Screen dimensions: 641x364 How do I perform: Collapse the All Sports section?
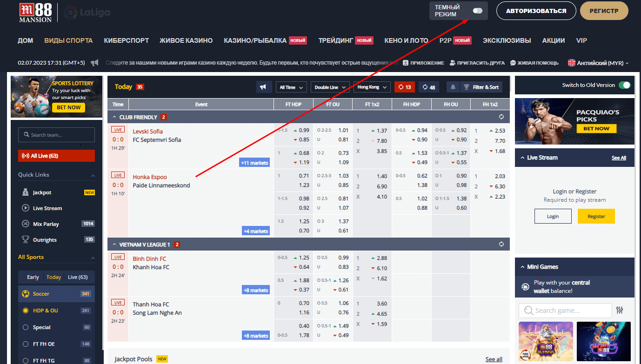(93, 257)
